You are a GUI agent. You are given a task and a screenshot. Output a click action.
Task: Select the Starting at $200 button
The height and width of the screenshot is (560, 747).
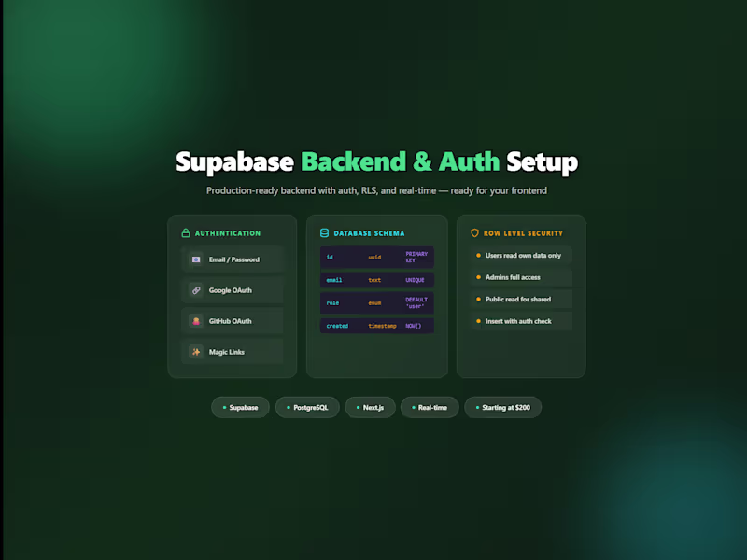tap(502, 407)
